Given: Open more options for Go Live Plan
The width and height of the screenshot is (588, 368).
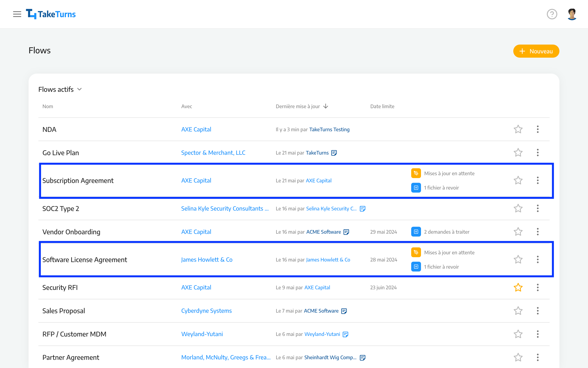Looking at the screenshot, I should [x=538, y=153].
